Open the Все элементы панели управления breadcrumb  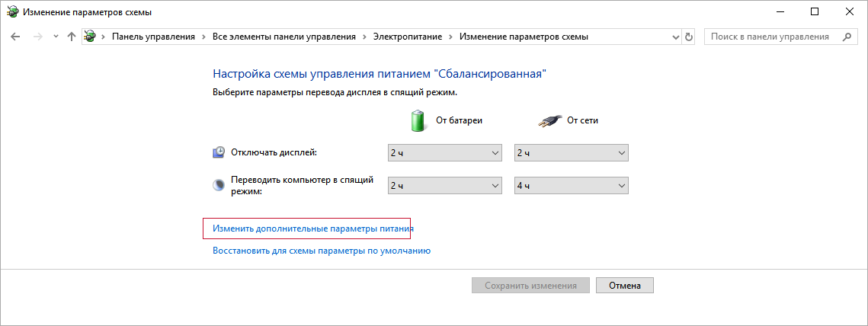(x=284, y=37)
